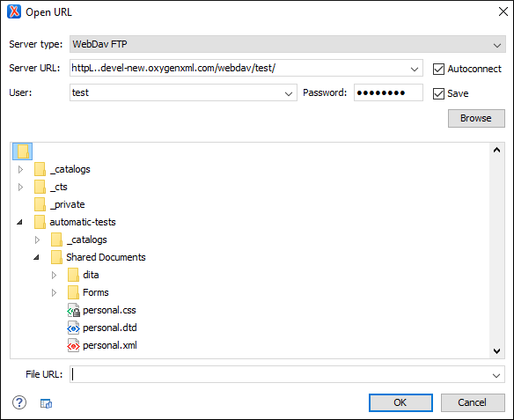Open help via the question mark icon
This screenshot has height=420, width=514.
point(19,402)
